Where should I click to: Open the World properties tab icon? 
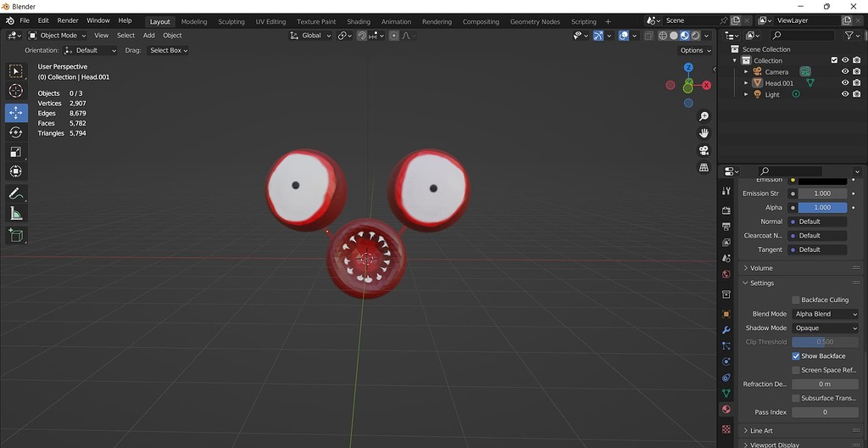point(726,274)
